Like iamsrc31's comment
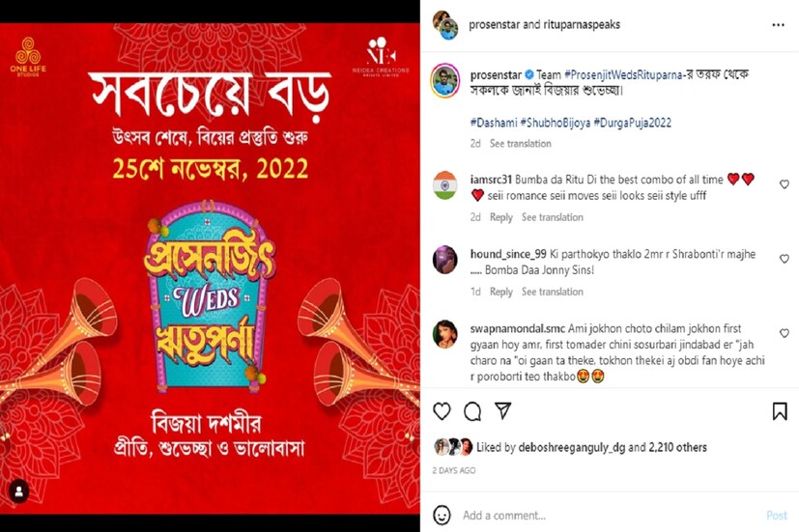 [785, 184]
